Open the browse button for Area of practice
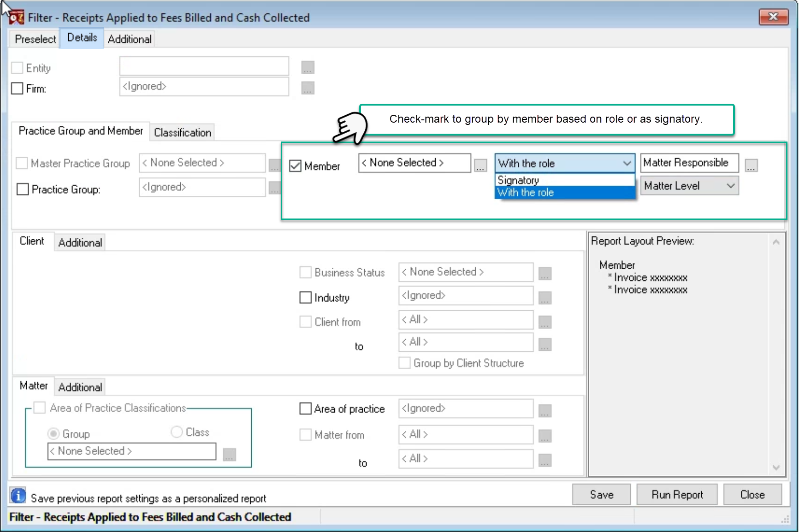The width and height of the screenshot is (799, 532). pyautogui.click(x=545, y=410)
